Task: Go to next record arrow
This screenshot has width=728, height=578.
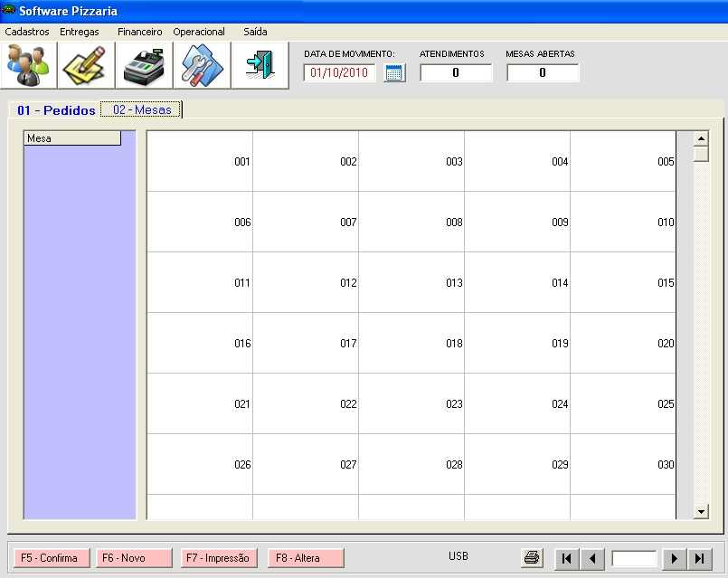Action: click(x=674, y=558)
